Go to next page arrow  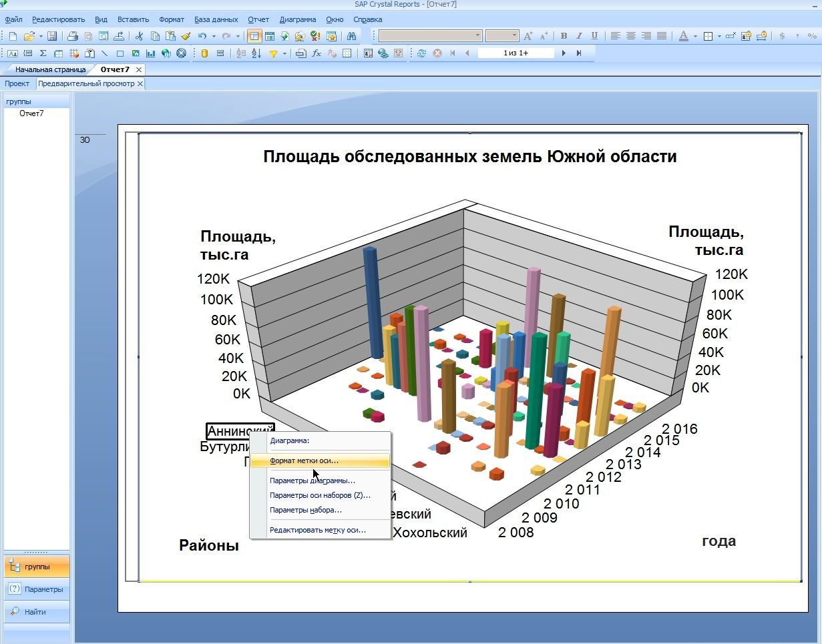click(x=564, y=53)
